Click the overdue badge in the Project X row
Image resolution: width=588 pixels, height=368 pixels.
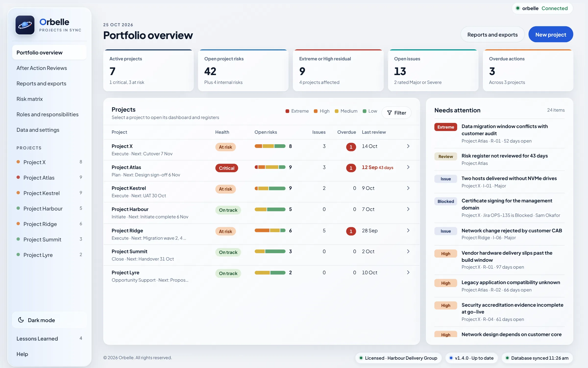351,147
